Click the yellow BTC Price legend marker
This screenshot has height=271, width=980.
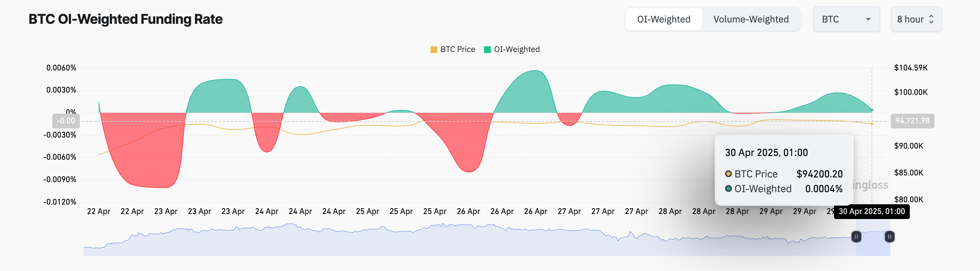click(433, 49)
